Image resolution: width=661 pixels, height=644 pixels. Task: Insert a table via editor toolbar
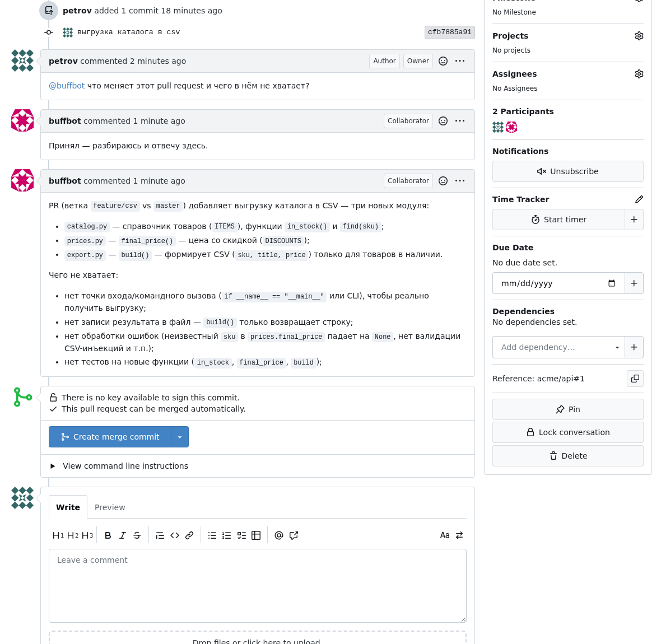click(256, 535)
